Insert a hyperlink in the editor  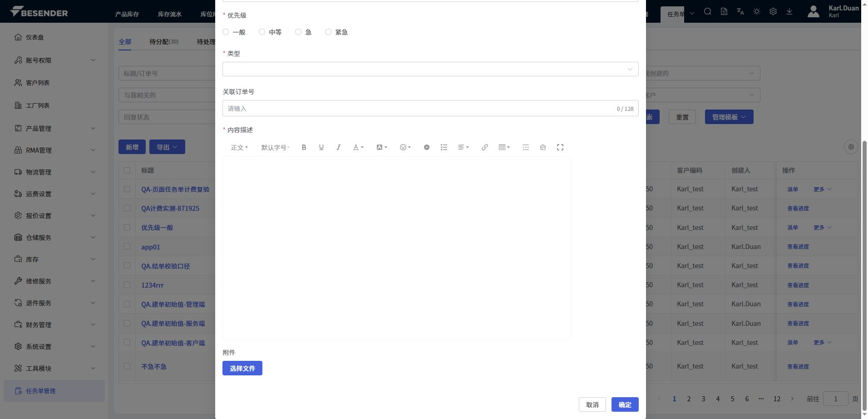coord(485,147)
